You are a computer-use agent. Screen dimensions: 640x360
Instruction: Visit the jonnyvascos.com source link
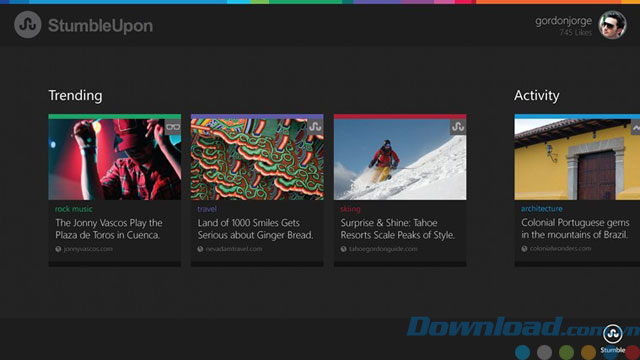88,249
